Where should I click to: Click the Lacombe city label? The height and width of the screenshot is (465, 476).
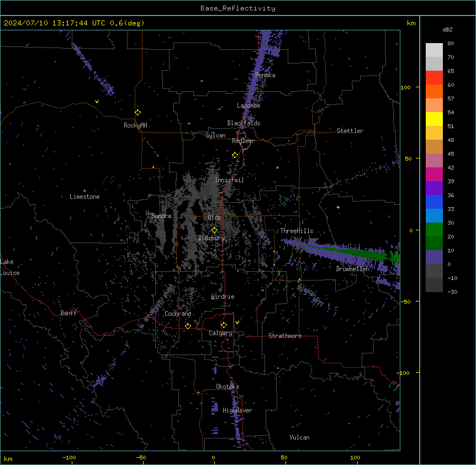pos(248,105)
